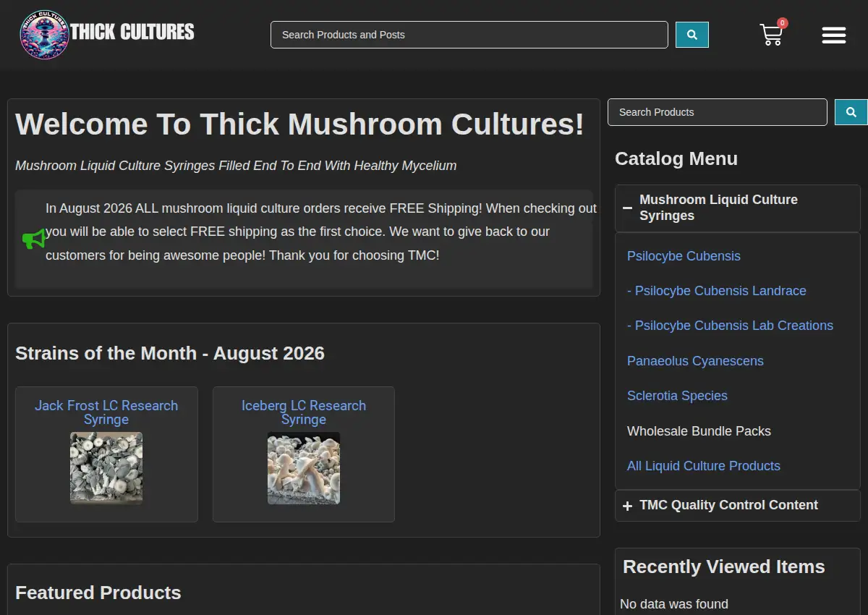Open the hamburger menu icon
Screen dimensions: 868x615
click(834, 35)
